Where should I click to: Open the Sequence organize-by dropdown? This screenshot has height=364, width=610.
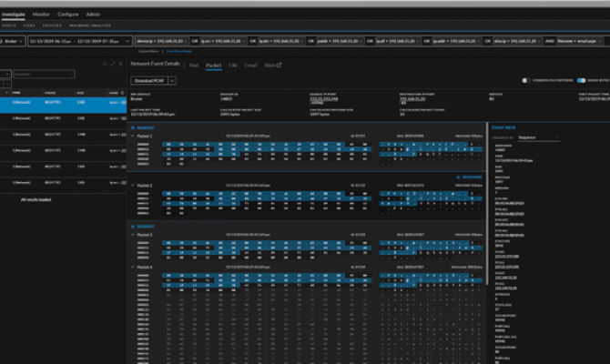[538, 137]
